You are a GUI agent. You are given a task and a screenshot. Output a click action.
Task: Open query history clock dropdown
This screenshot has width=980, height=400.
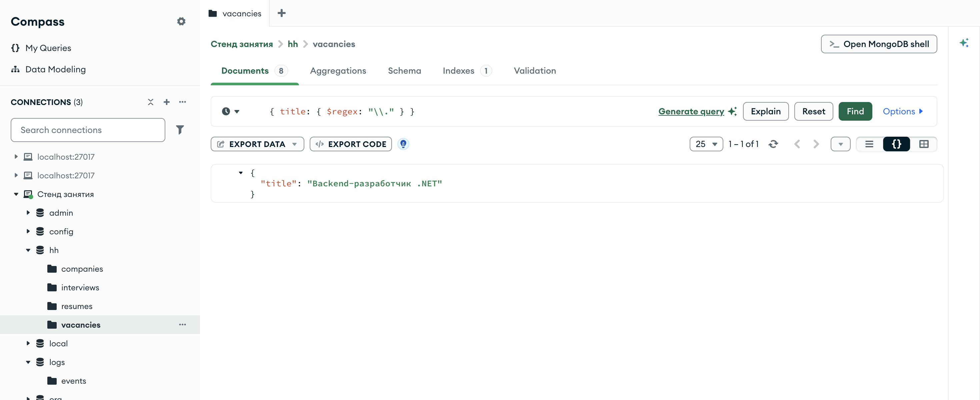231,112
